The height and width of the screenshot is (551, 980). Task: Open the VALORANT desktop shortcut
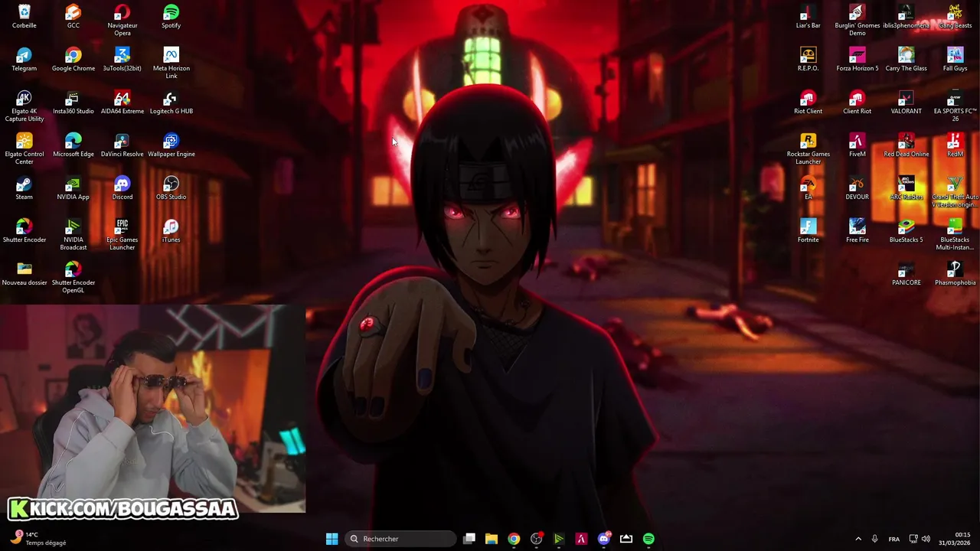click(906, 103)
